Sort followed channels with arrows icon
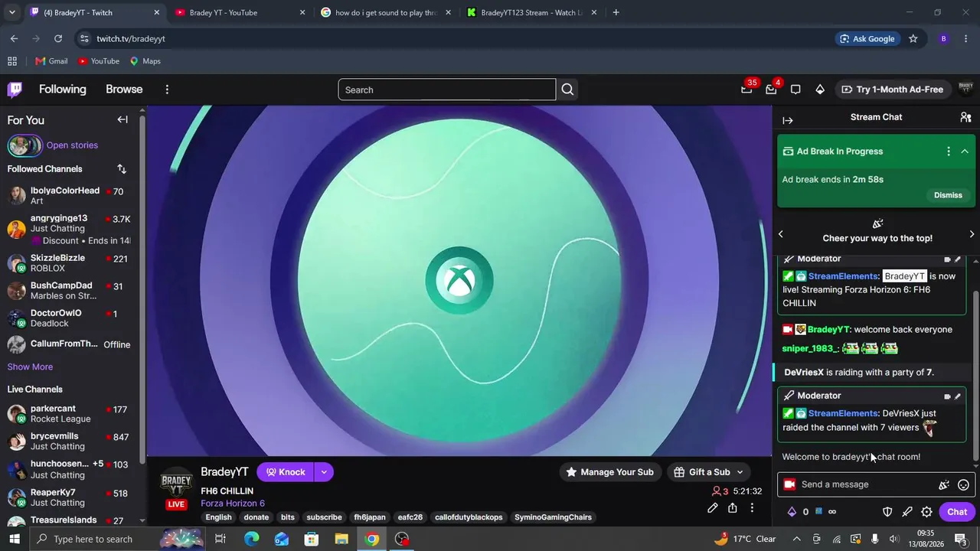This screenshot has height=551, width=980. coord(122,168)
